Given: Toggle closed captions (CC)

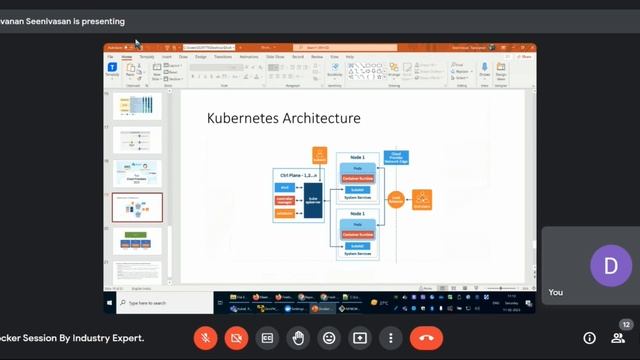Looking at the screenshot, I should click(267, 338).
